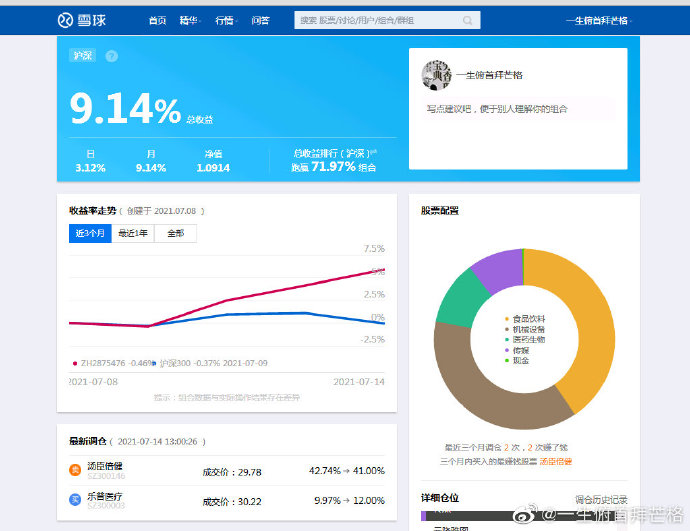Open the 问答 navigation item
Image resolution: width=690 pixels, height=531 pixels.
pos(260,20)
